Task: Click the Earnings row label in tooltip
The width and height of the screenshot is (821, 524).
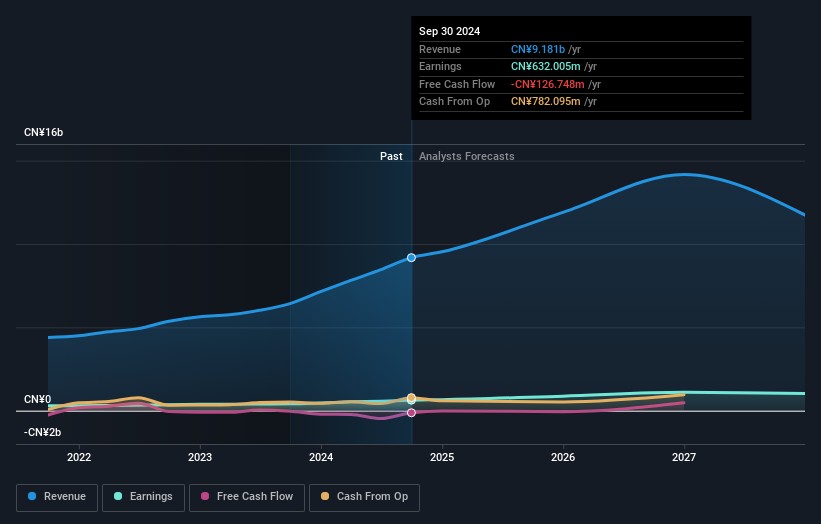Action: 440,66
